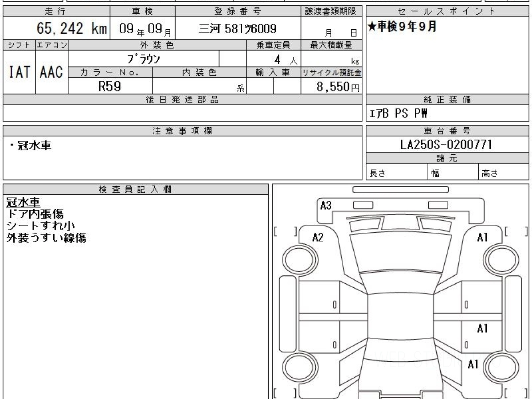Image resolution: width=532 pixels, height=399 pixels.
Task: Click the A3 mark on front bumper
Action: (x=326, y=205)
